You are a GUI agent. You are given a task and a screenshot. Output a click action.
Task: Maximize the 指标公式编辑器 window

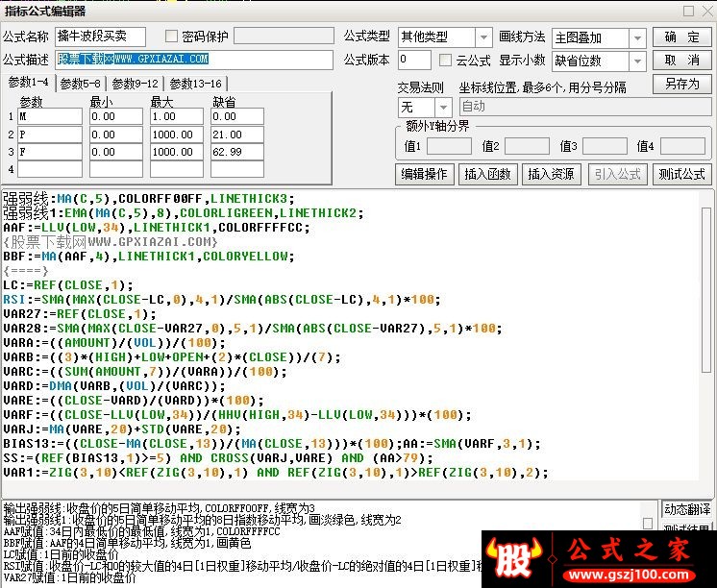click(x=688, y=11)
